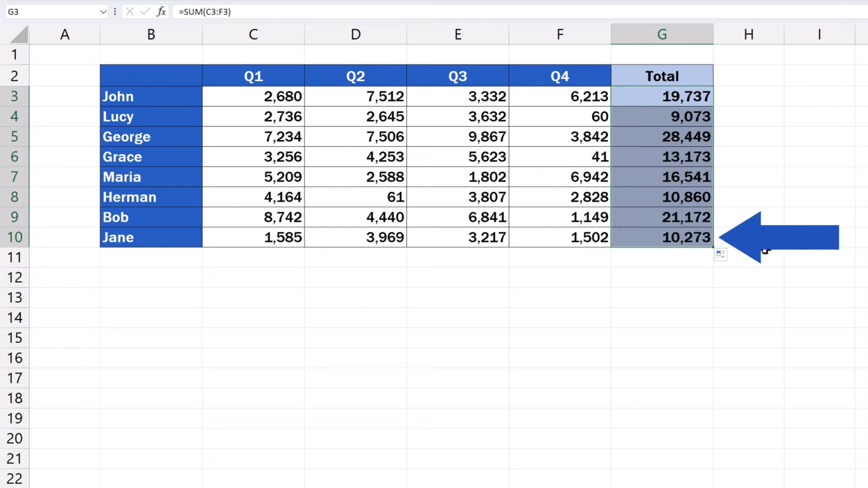Select the Total header cell
Image resolution: width=868 pixels, height=488 pixels.
pyautogui.click(x=662, y=76)
